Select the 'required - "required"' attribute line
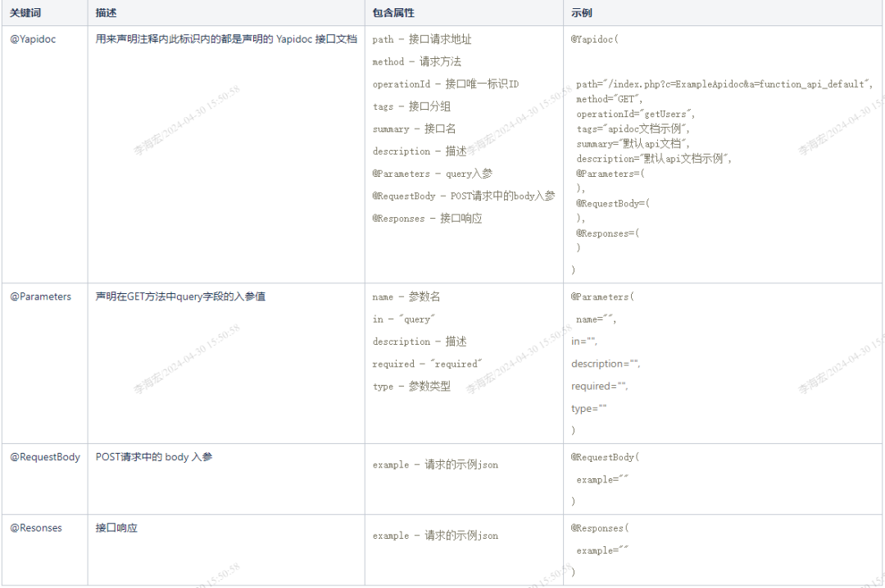885x588 pixels. tap(427, 364)
